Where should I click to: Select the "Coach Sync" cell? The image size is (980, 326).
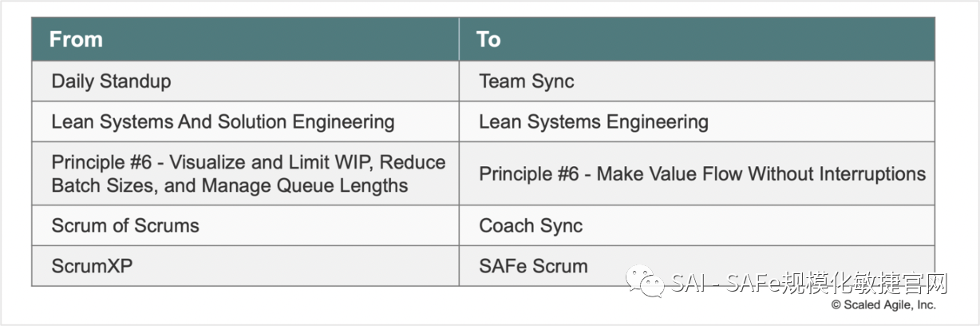click(531, 225)
